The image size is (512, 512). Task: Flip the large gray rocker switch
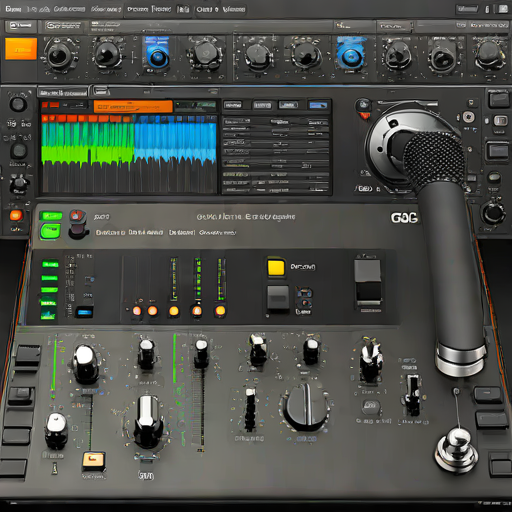tap(368, 282)
